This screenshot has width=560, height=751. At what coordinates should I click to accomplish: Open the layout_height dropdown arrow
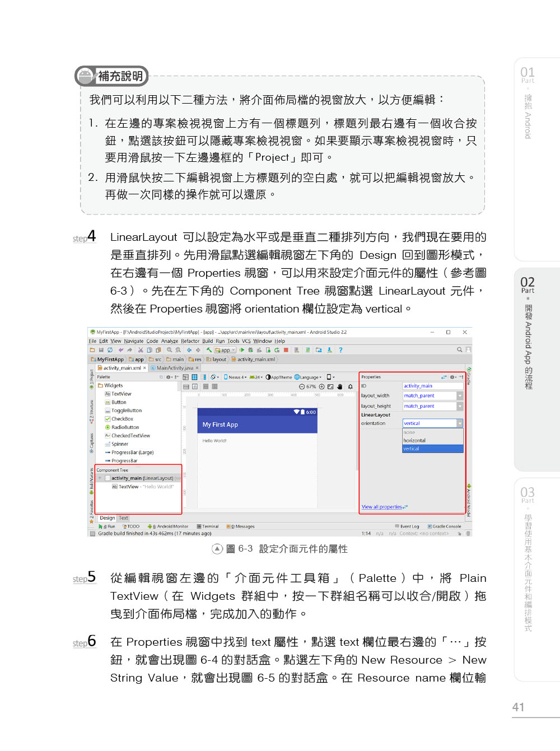click(x=460, y=406)
